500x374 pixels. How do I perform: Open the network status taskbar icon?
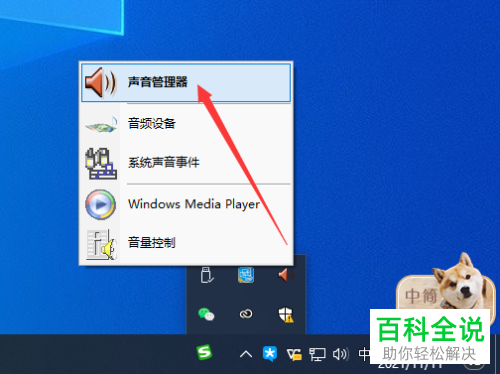tap(317, 354)
